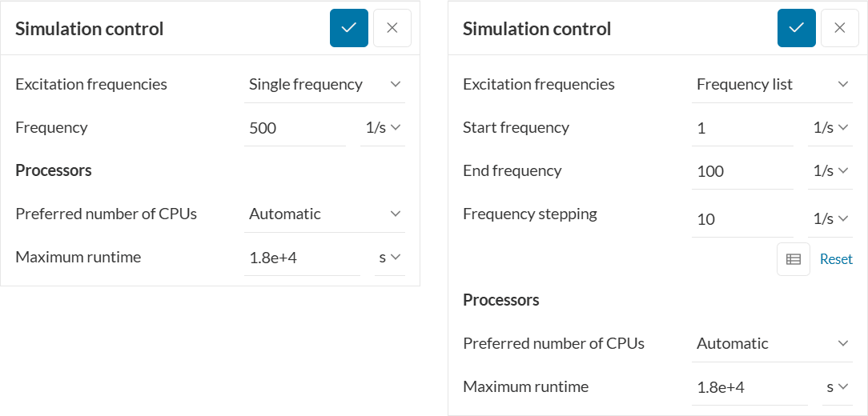Open the Single frequency excitation dropdown
Viewport: 868px width, 416px height.
click(x=324, y=84)
